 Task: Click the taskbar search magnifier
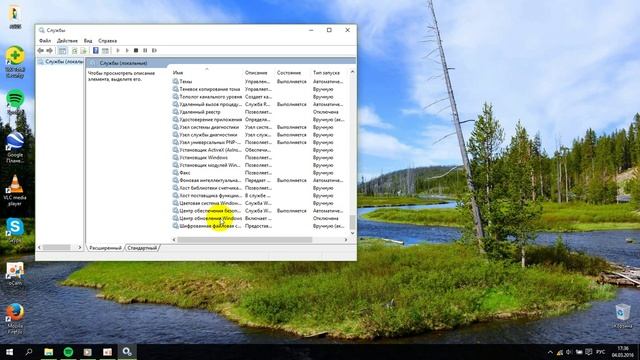point(29,352)
